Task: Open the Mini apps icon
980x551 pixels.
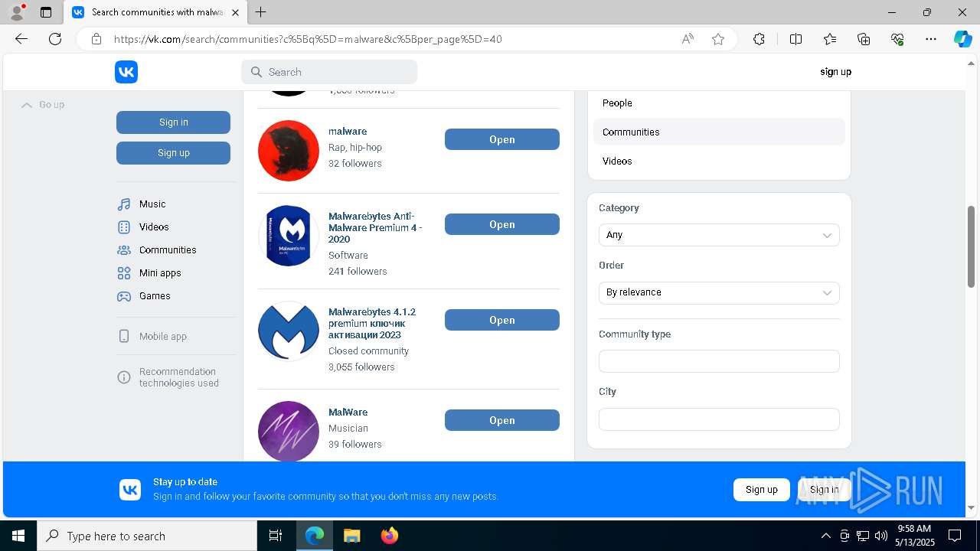Action: coord(124,273)
